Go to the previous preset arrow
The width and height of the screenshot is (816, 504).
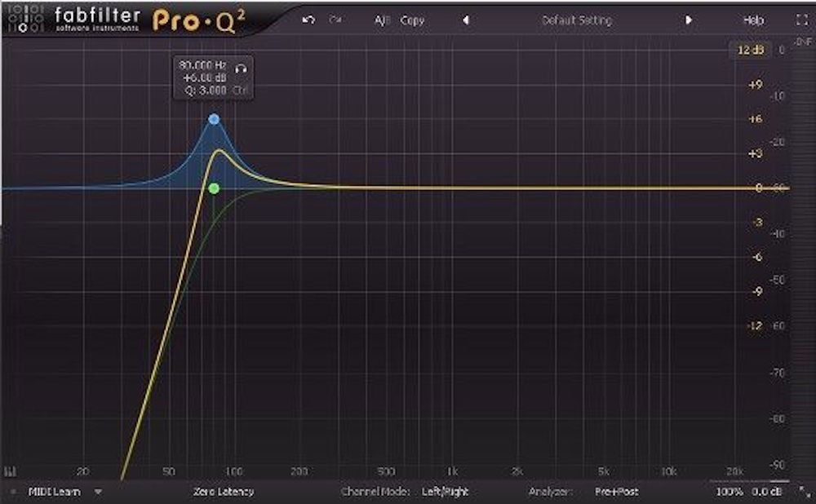pos(465,20)
